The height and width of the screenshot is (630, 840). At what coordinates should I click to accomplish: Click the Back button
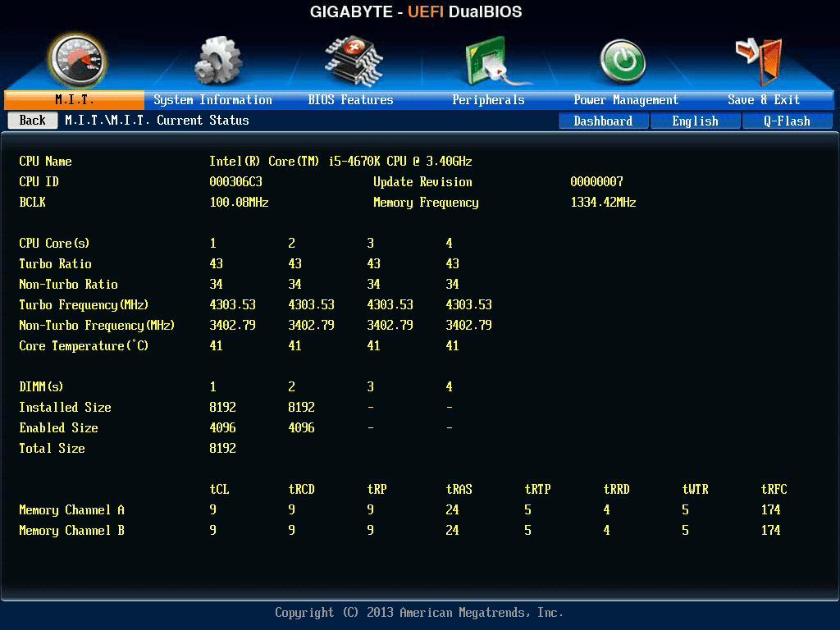point(33,121)
